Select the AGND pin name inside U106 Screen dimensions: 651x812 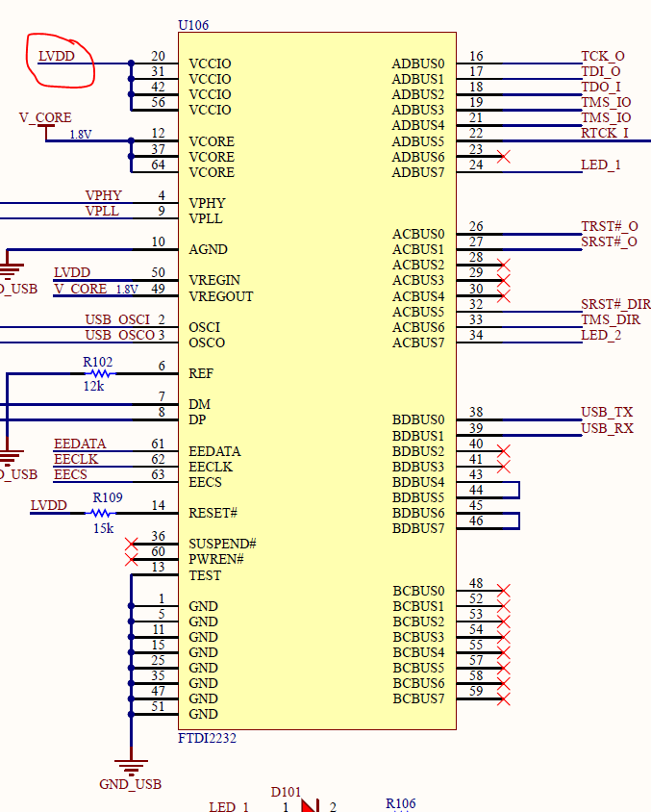click(208, 249)
